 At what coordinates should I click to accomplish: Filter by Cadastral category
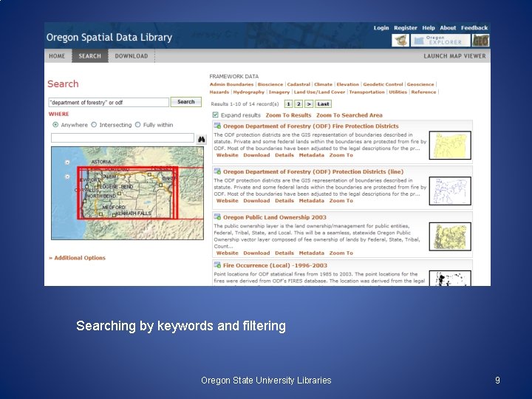(299, 84)
